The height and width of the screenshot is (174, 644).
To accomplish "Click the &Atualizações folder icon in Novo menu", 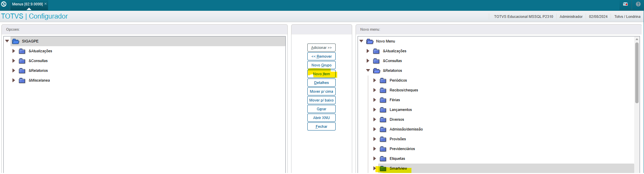I will [376, 51].
